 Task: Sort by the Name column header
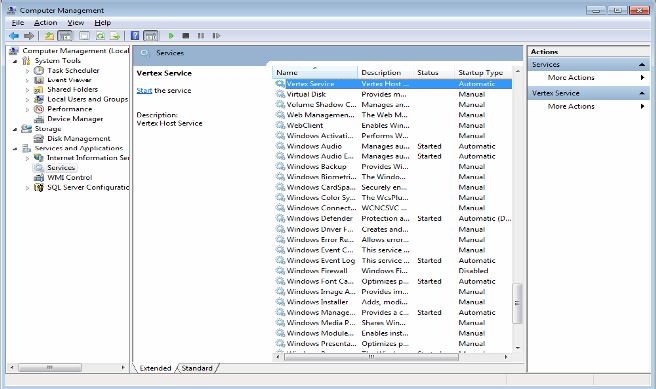[x=315, y=72]
